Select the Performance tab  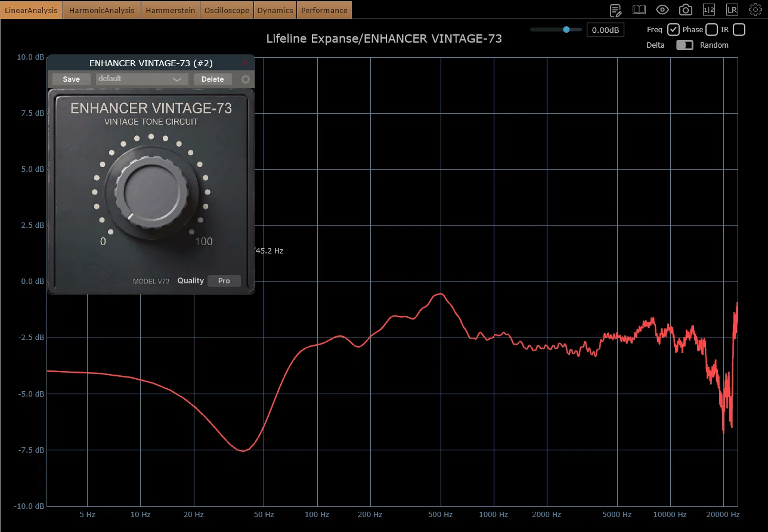[x=324, y=10]
